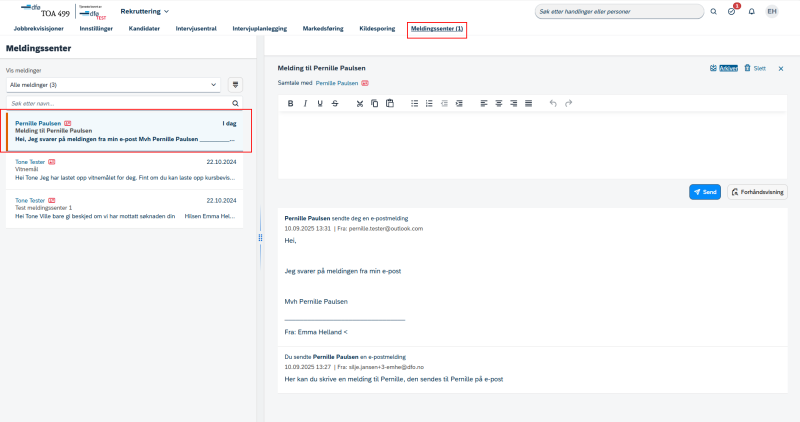Switch to the Kandidater tab
Screen dimensions: 800x422
pyautogui.click(x=144, y=29)
